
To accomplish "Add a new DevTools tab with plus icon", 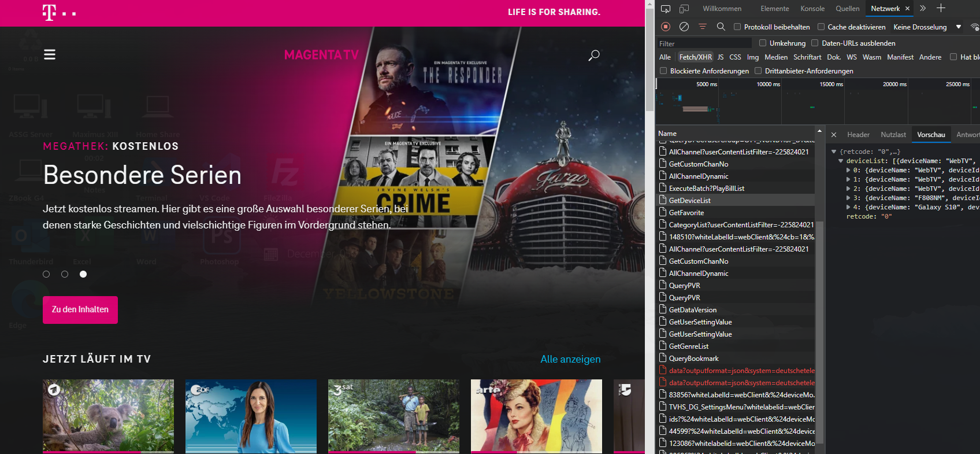I will coord(941,8).
